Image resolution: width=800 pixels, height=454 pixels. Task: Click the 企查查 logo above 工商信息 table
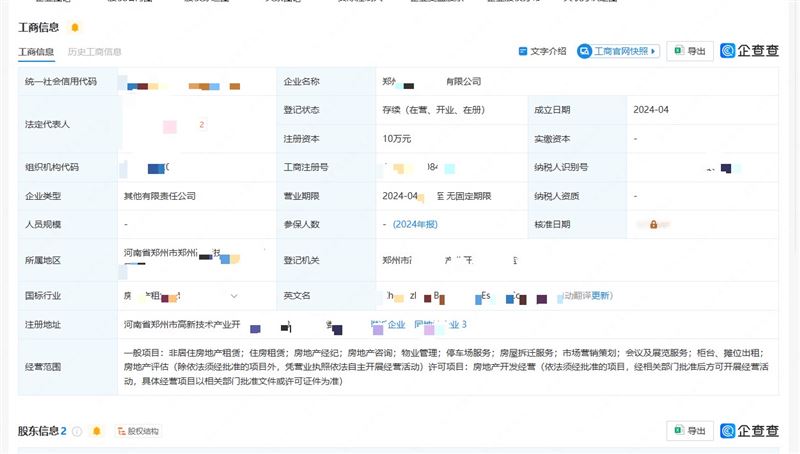tap(749, 51)
